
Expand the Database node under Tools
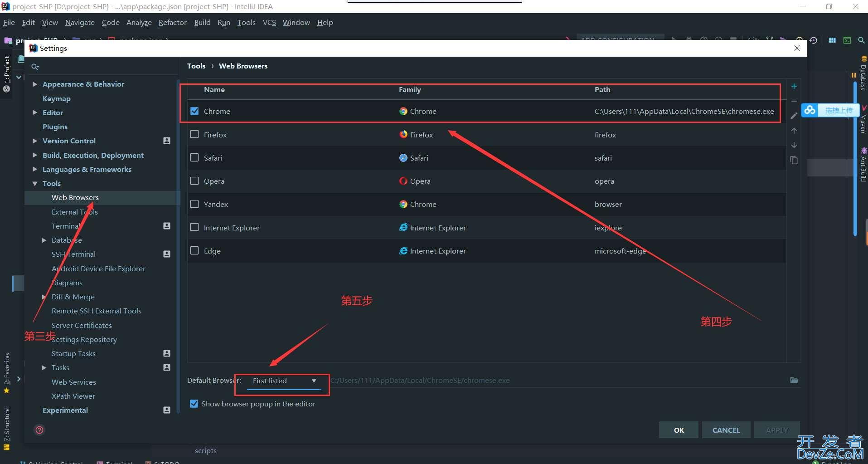point(44,240)
